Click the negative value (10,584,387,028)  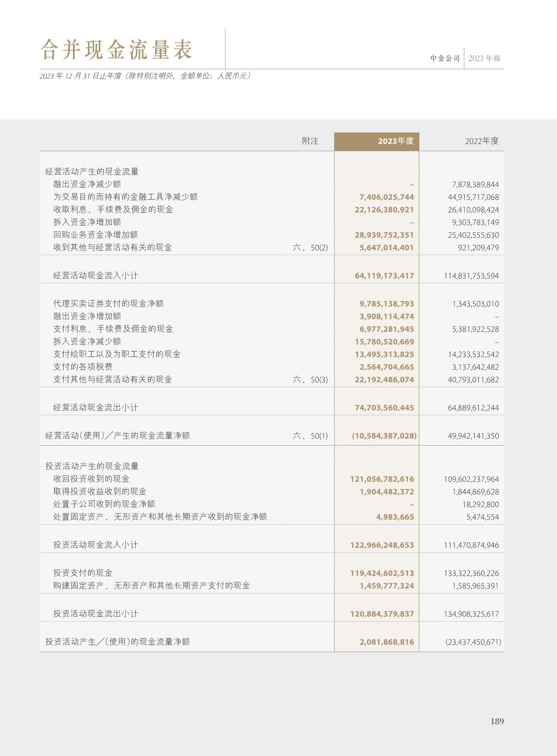point(384,436)
